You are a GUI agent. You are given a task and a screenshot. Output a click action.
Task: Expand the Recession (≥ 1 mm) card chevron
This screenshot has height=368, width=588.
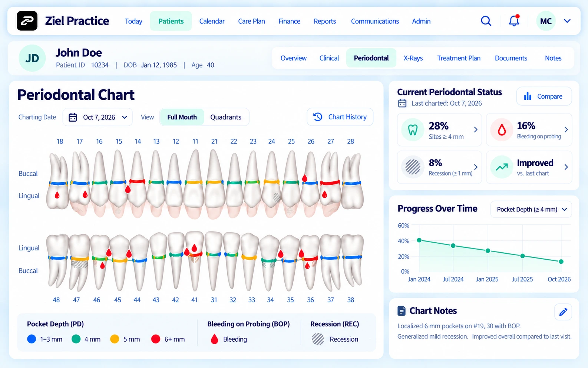[476, 167]
